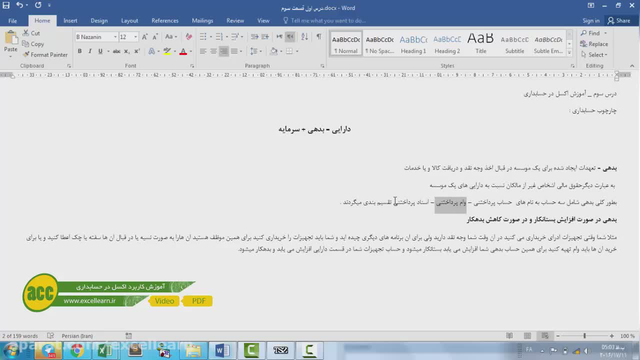The height and width of the screenshot is (360, 640).
Task: Open font color dropdown arrow
Action: pyautogui.click(x=191, y=51)
